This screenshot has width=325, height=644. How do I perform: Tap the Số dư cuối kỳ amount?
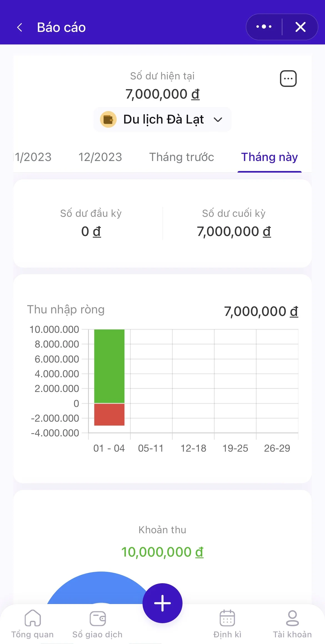tap(234, 231)
